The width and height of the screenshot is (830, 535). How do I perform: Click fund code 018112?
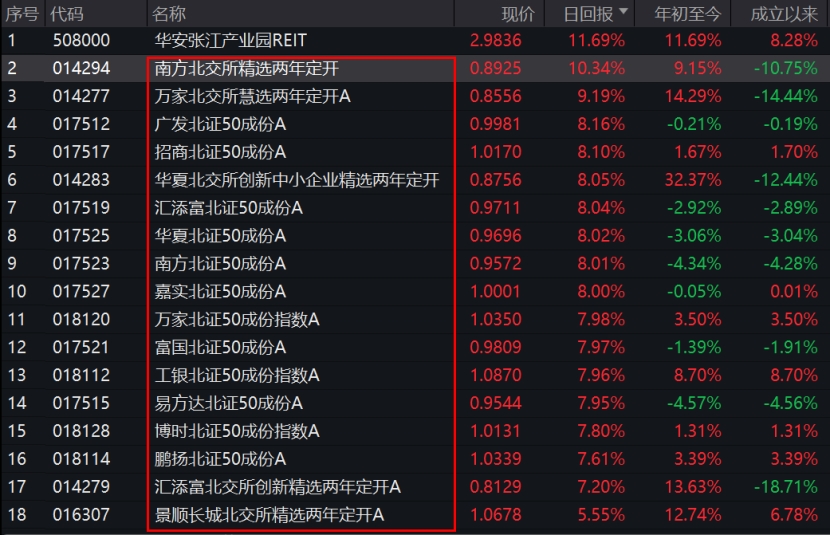click(x=82, y=376)
